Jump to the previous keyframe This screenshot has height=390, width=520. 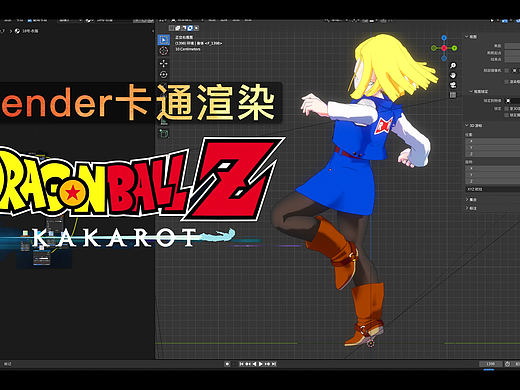tap(248, 364)
